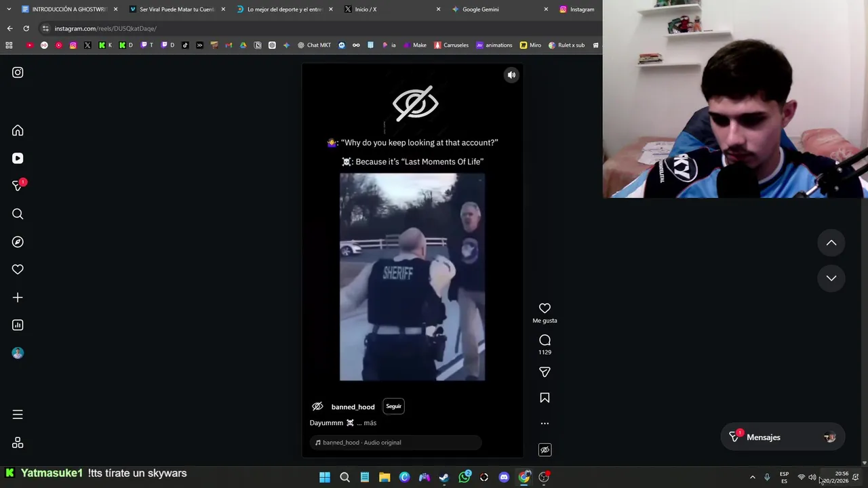Open WhatsApp from the taskbar
The image size is (868, 488).
point(465,477)
